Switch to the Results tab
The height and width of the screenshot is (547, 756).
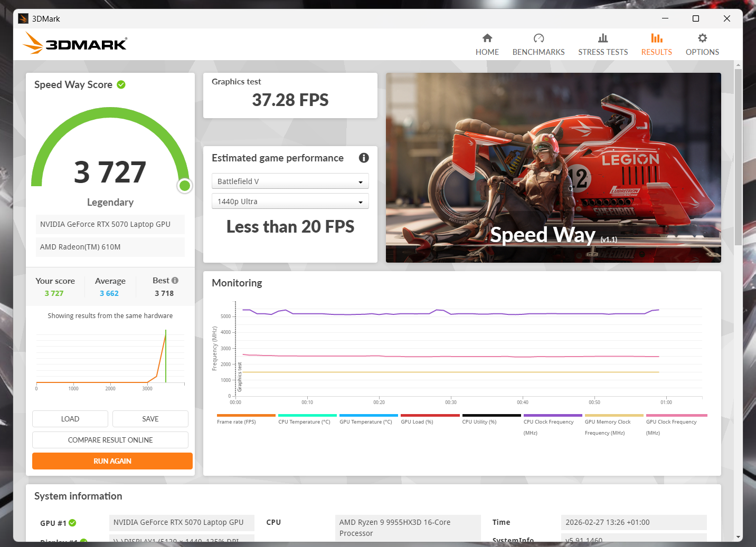click(656, 44)
